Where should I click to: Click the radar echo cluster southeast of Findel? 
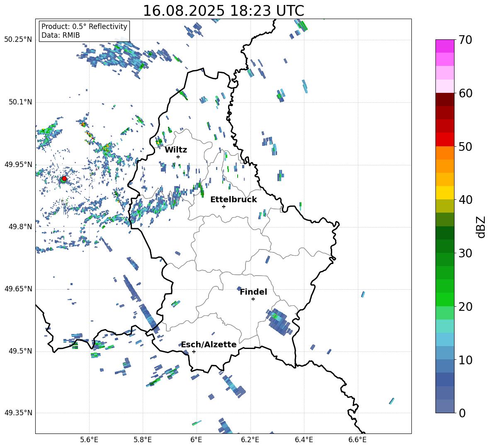(x=280, y=322)
